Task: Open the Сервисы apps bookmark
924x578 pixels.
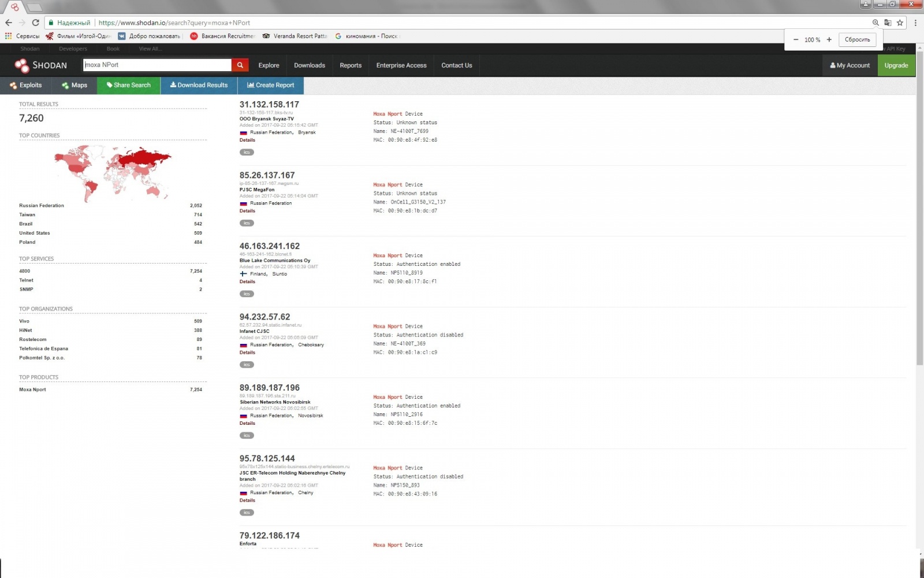Action: pyautogui.click(x=23, y=36)
